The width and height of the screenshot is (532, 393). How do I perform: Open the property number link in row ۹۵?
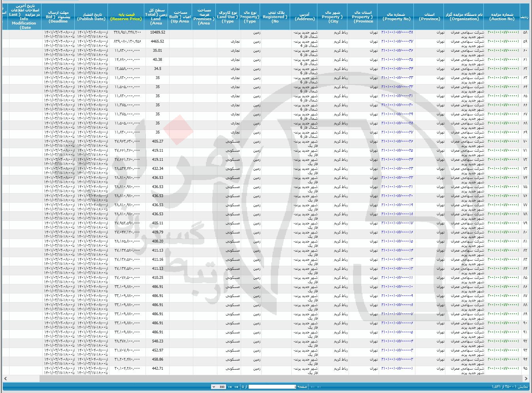tap(397, 369)
